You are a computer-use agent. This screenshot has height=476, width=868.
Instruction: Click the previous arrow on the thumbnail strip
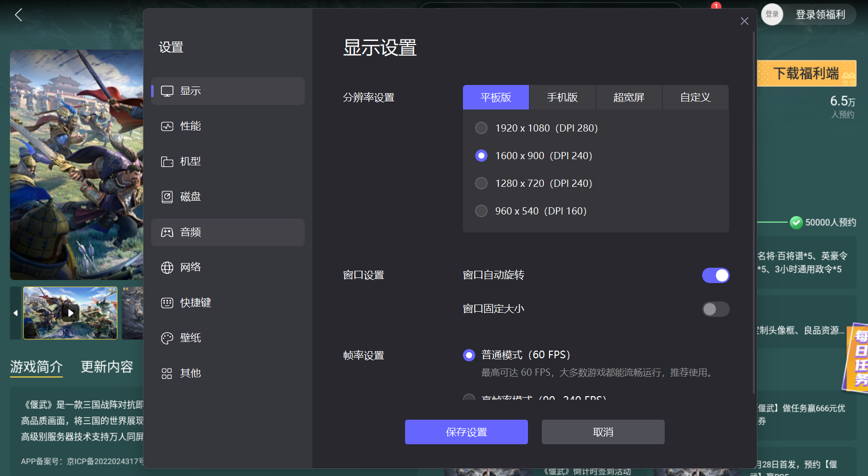tap(15, 313)
